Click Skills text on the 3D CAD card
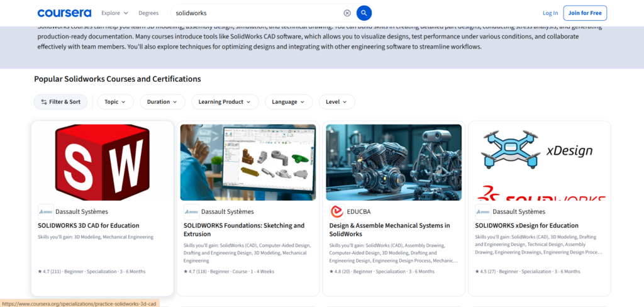Image resolution: width=644 pixels, height=307 pixels. pos(96,237)
